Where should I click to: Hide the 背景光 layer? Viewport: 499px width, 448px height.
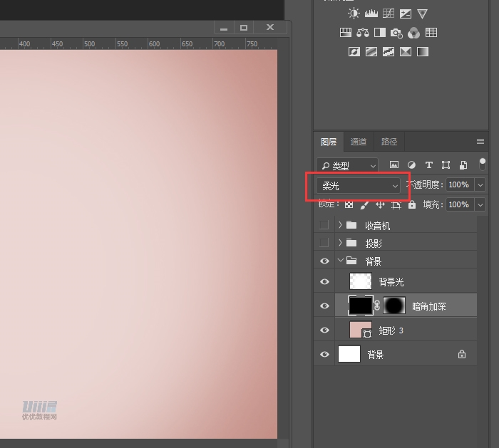tap(324, 282)
